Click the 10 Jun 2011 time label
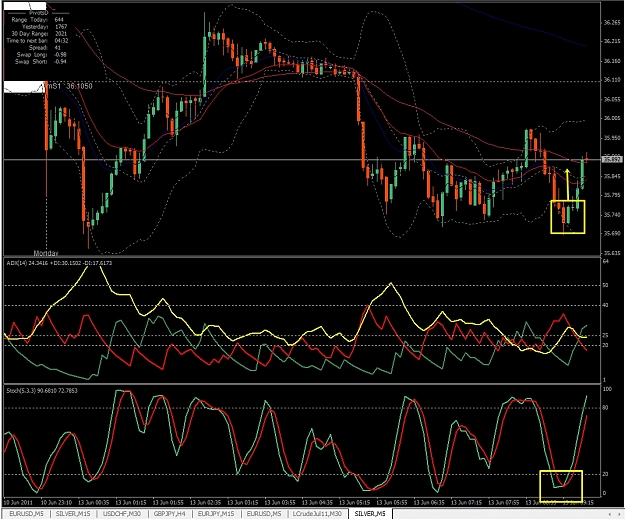Viewport: 625px width, 519px height. tap(17, 503)
